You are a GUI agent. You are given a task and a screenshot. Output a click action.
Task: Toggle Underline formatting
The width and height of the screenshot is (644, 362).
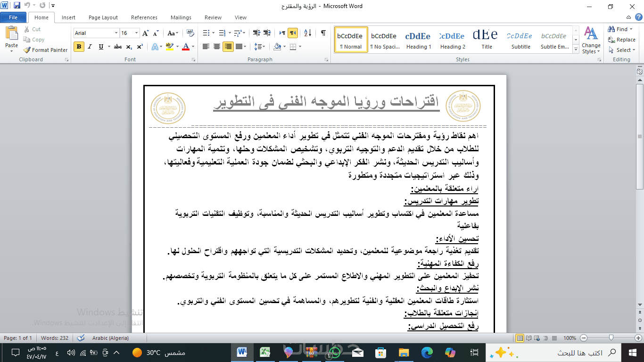[x=101, y=47]
